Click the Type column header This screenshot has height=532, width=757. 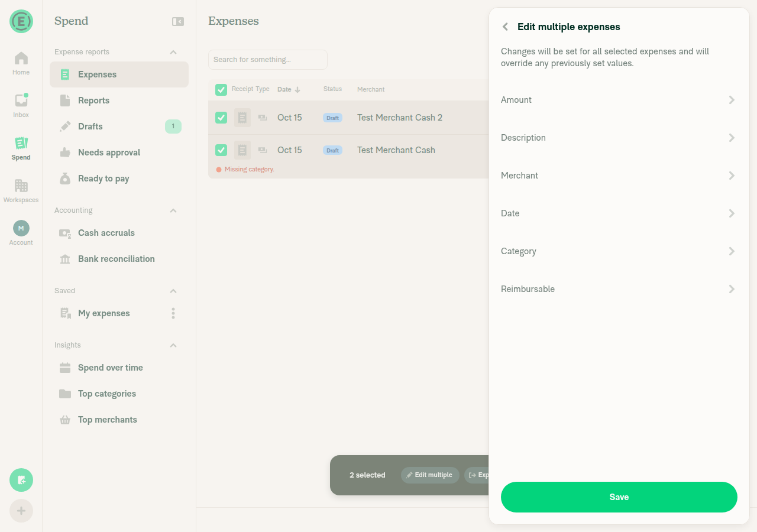263,89
